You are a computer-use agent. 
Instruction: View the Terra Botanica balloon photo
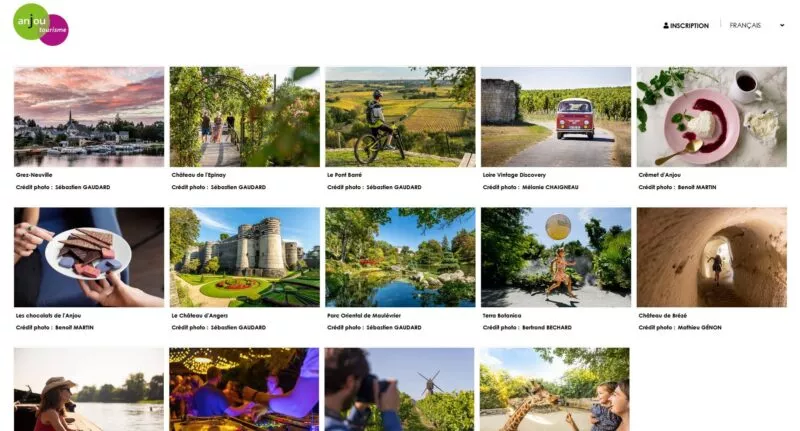556,257
